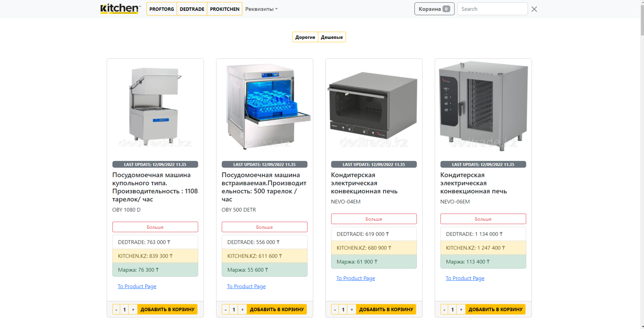Open the Kitchen logo home link
The width and height of the screenshot is (644, 329).
(x=120, y=9)
